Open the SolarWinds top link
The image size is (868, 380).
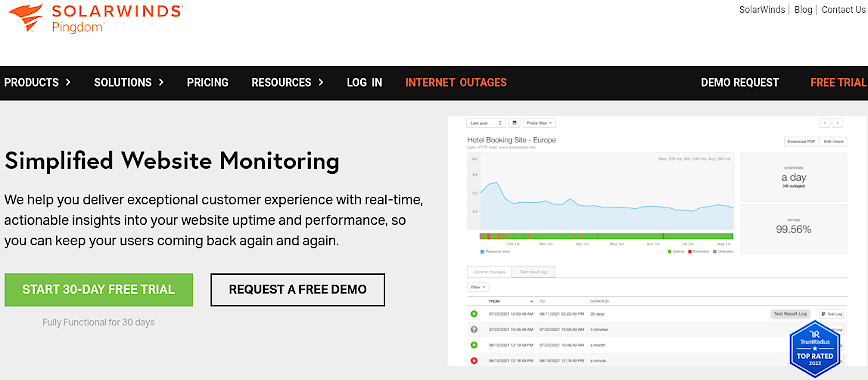[762, 10]
